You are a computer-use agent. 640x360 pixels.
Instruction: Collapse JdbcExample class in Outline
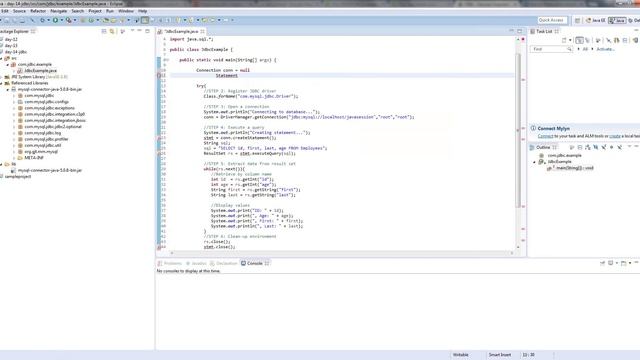[534, 162]
